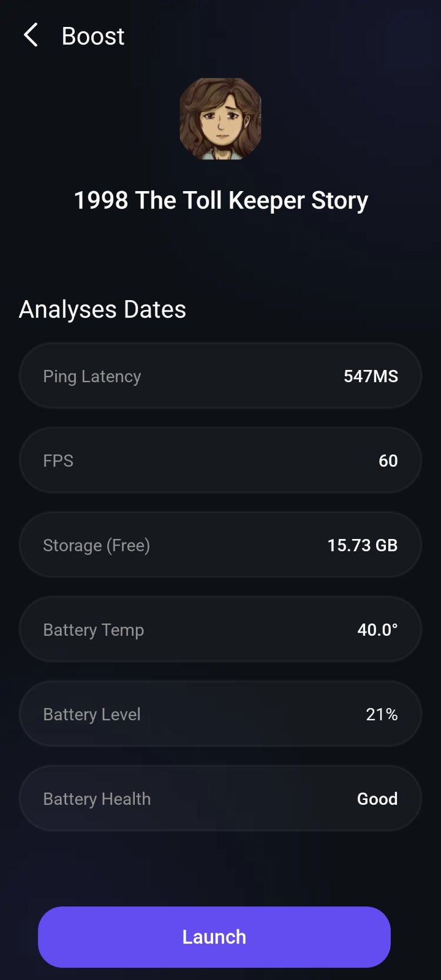Screen dimensions: 441x980
Task: Click the Boost header title
Action: (93, 36)
